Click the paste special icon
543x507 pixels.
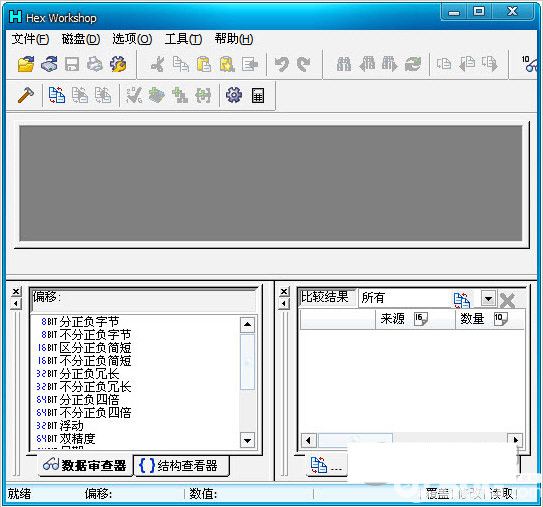pos(227,64)
